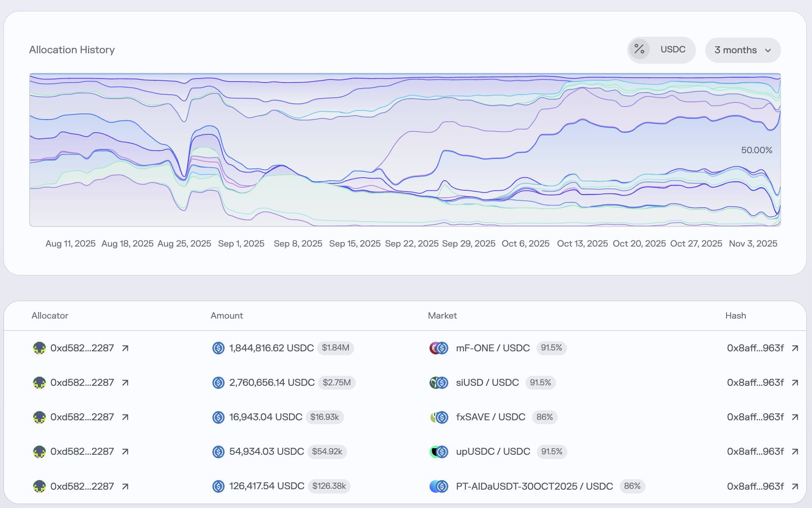Open hash 0x8aff...963f in PT-AIDaUSDT row
The image size is (812, 508).
coord(755,486)
